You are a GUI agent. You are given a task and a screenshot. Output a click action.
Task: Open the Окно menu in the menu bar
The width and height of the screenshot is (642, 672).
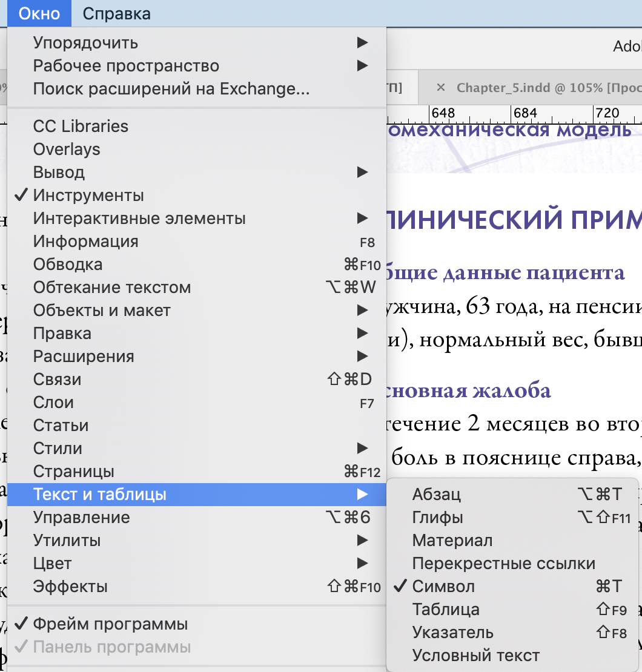[x=39, y=13]
